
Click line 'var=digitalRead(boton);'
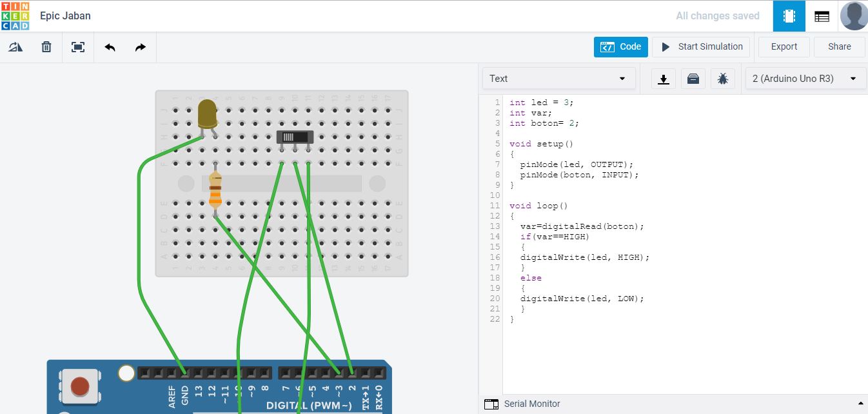point(582,226)
